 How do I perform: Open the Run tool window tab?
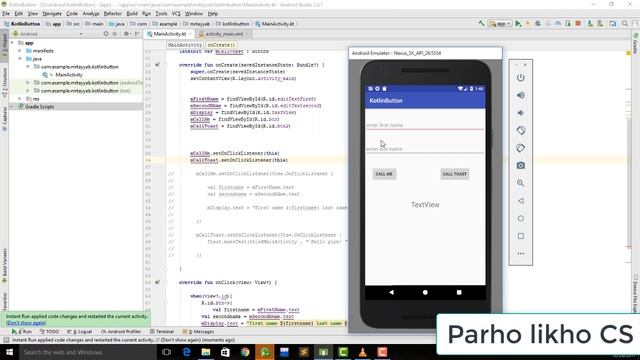[22, 331]
